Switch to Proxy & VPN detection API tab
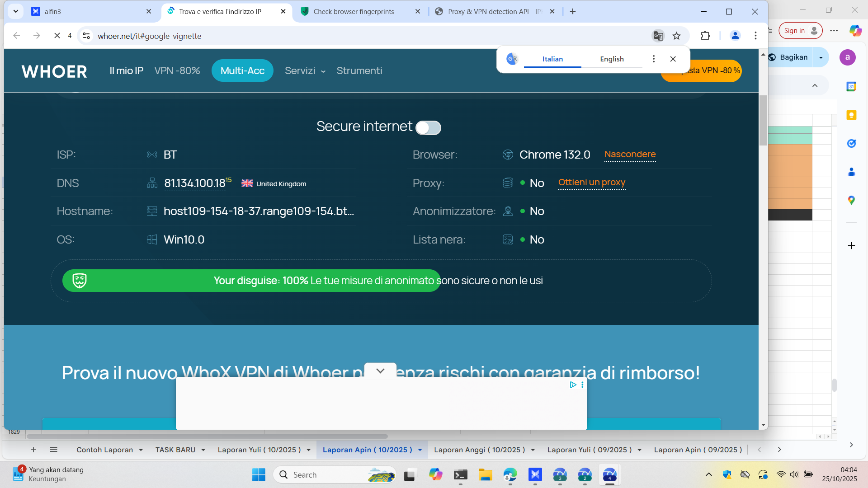 point(495,11)
